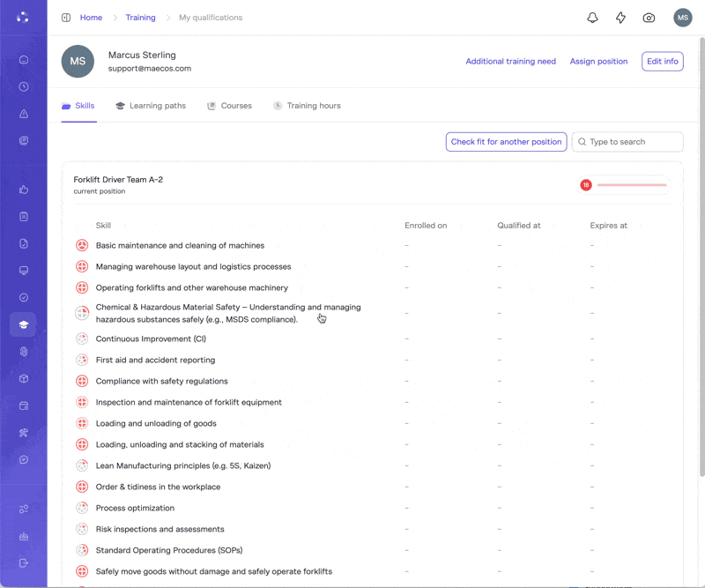The image size is (705, 588).
Task: Go to Home in the breadcrumb
Action: (x=91, y=18)
